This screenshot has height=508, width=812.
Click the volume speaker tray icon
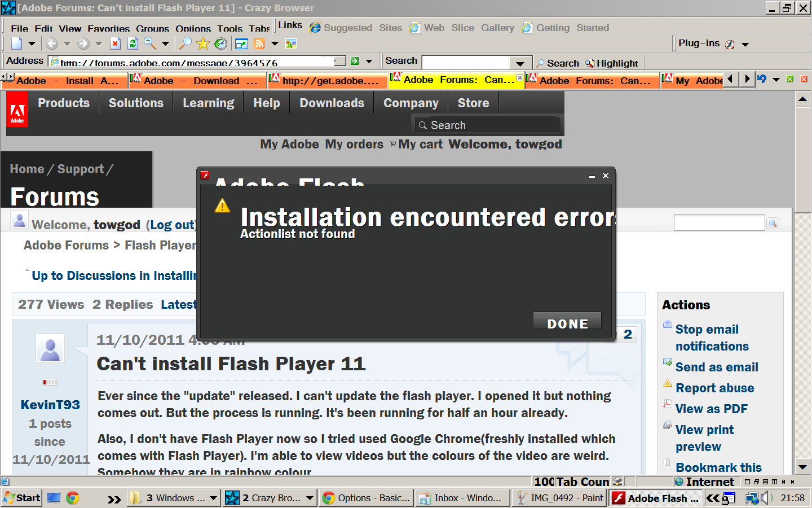(766, 498)
